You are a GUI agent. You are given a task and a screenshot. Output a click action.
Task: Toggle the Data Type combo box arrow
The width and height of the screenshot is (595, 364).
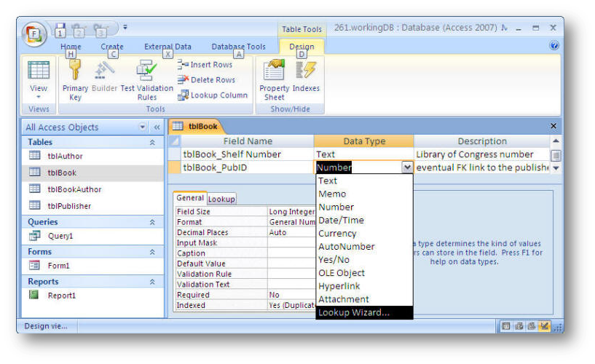pos(407,167)
